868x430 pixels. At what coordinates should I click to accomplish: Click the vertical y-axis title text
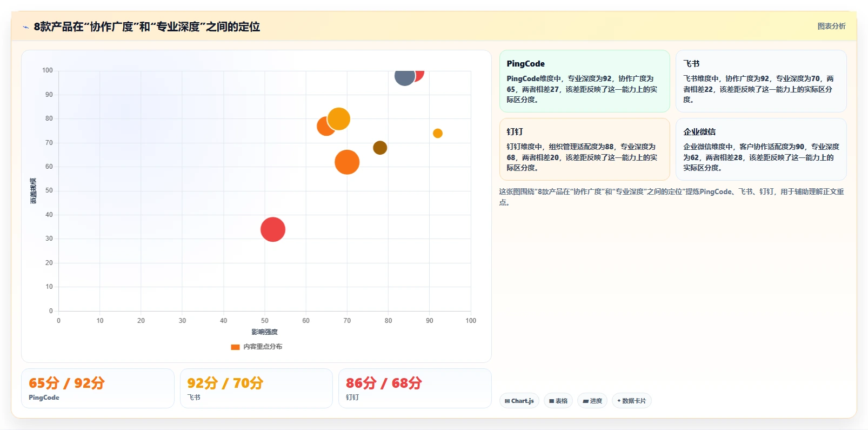point(33,191)
